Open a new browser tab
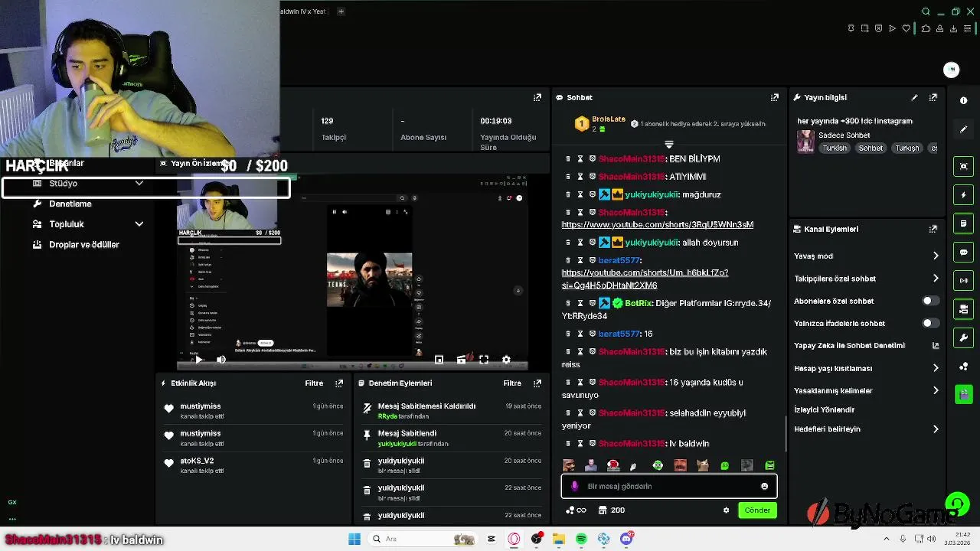The height and width of the screenshot is (551, 980). (341, 11)
